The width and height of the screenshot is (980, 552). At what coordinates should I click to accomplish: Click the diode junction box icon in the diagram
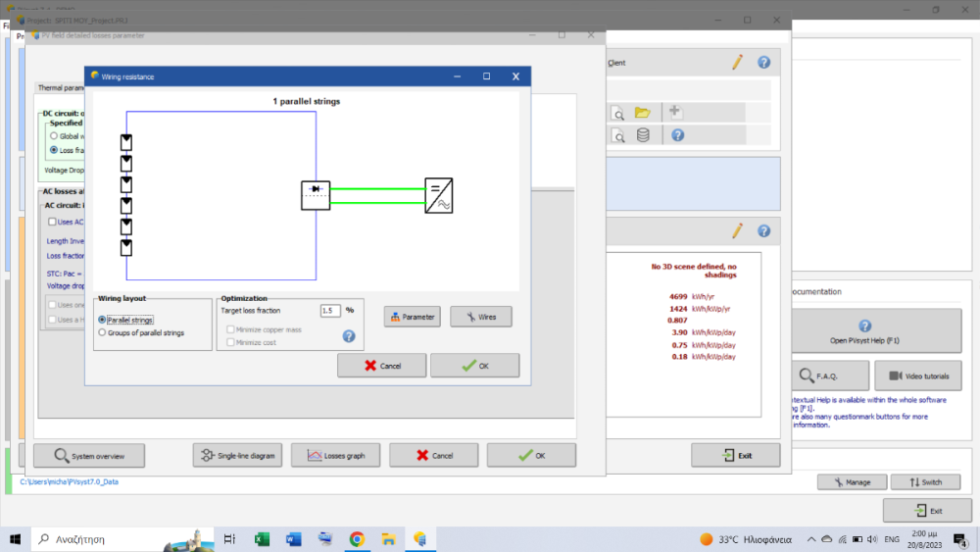[316, 195]
